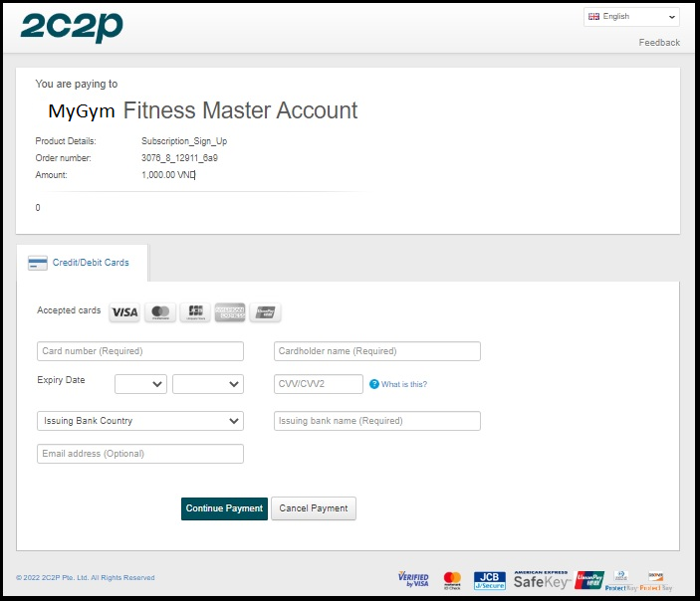Click the Expiry Date label
The height and width of the screenshot is (601, 700).
[61, 380]
